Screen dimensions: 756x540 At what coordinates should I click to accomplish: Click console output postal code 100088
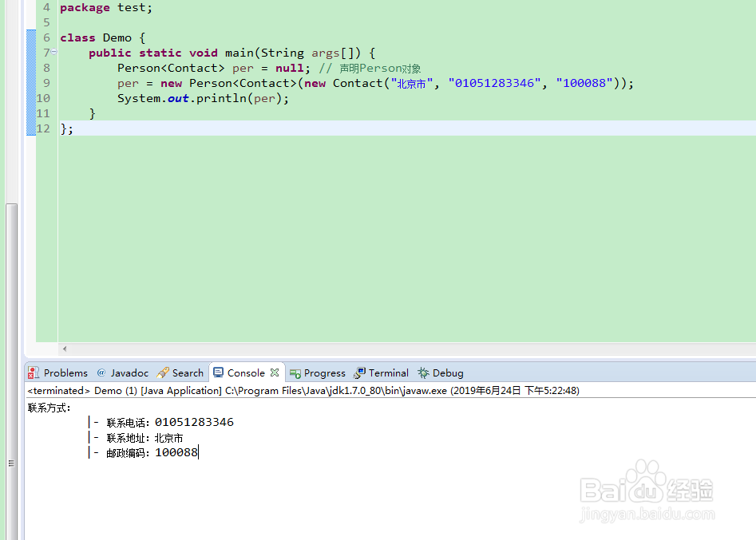click(x=176, y=452)
